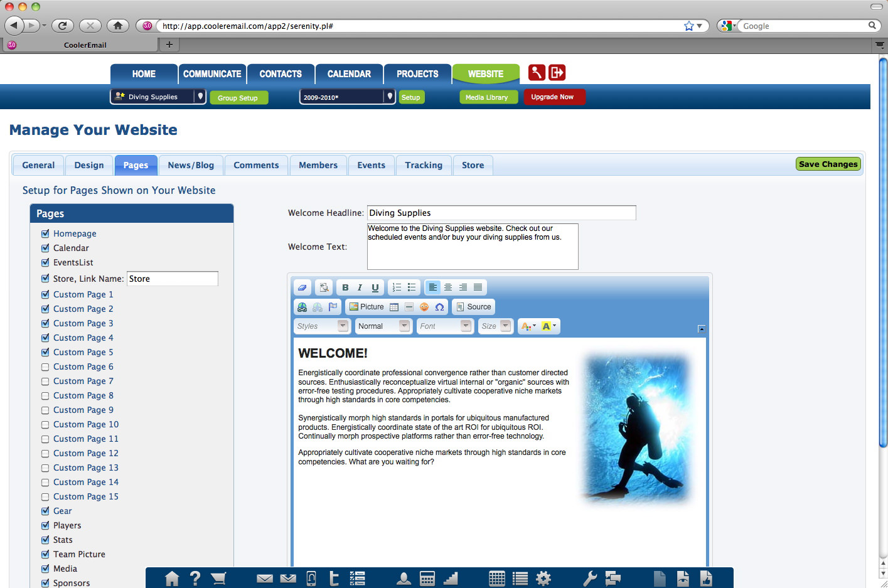Click the Underline formatting icon

coord(375,287)
